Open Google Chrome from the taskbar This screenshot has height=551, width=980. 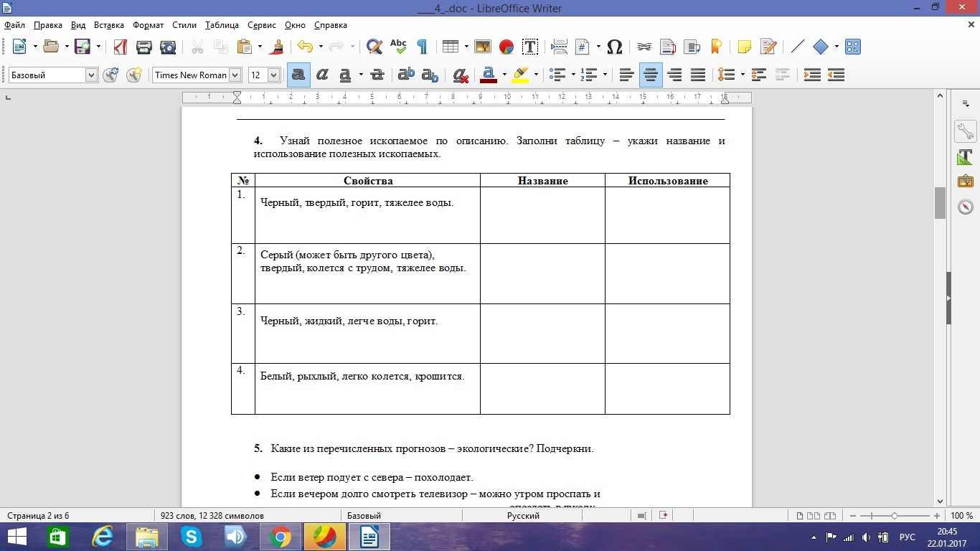[x=280, y=536]
